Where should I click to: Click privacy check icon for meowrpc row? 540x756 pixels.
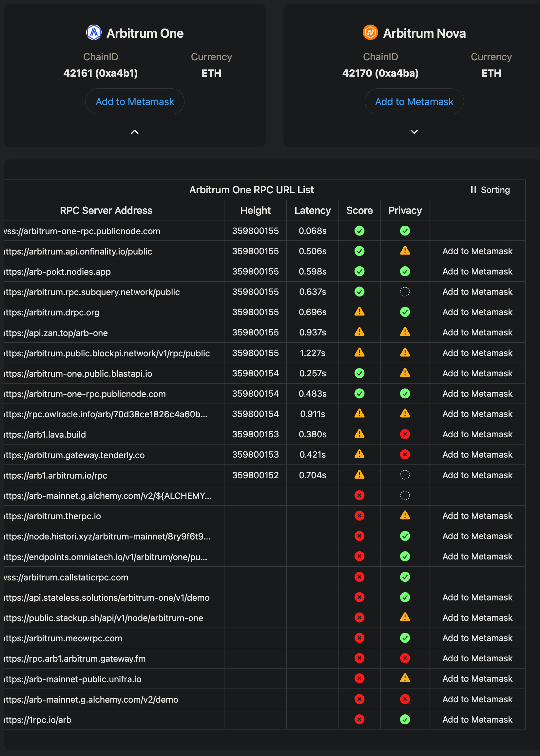pos(405,638)
